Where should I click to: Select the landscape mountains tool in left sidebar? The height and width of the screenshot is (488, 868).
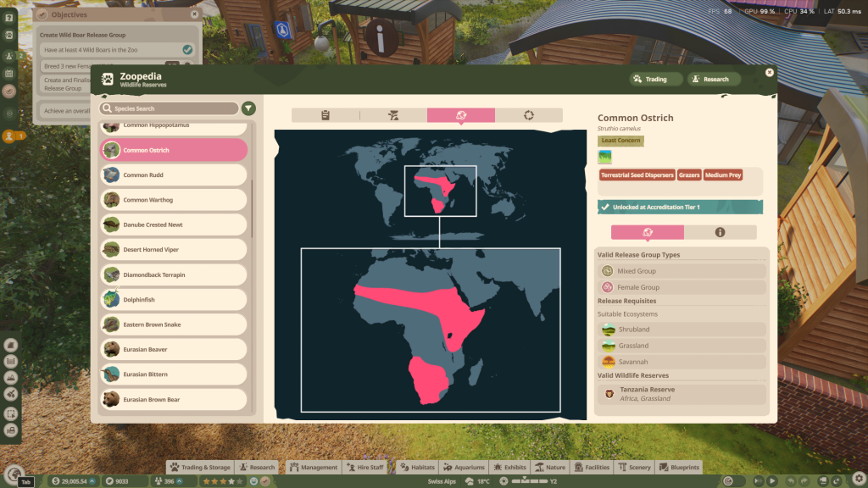(x=10, y=378)
